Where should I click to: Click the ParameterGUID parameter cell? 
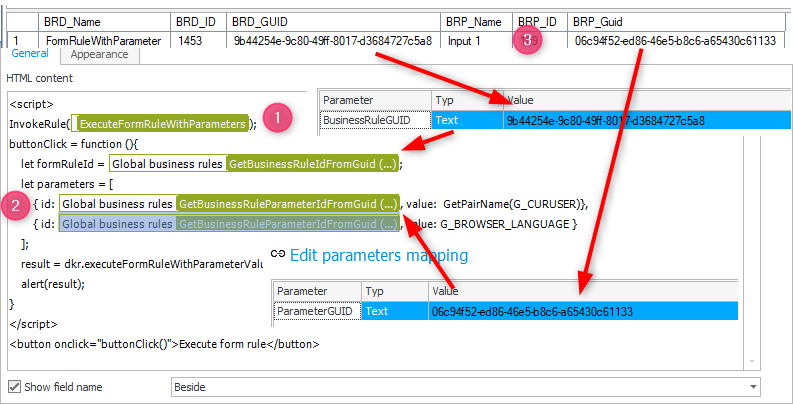click(317, 311)
